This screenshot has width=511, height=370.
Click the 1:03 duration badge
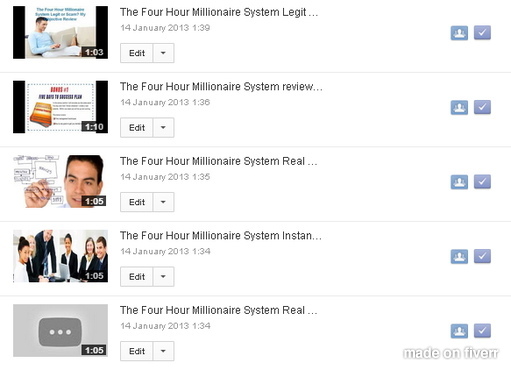point(94,52)
